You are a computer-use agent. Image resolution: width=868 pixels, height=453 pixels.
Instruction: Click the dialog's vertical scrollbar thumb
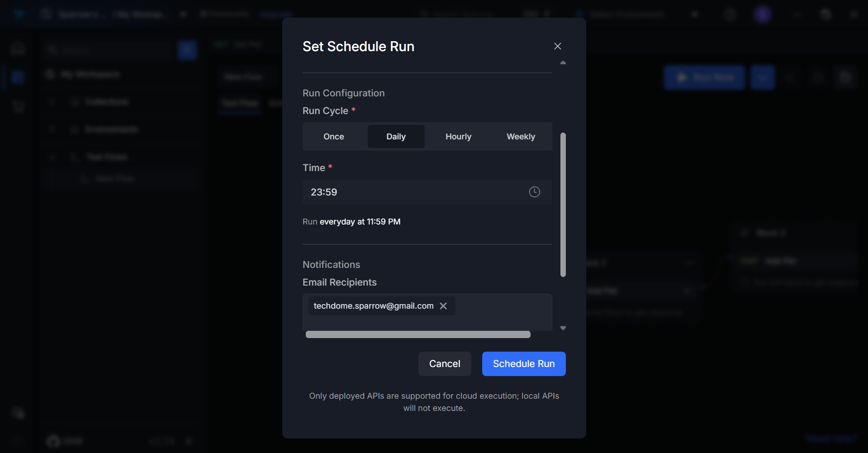[563, 205]
